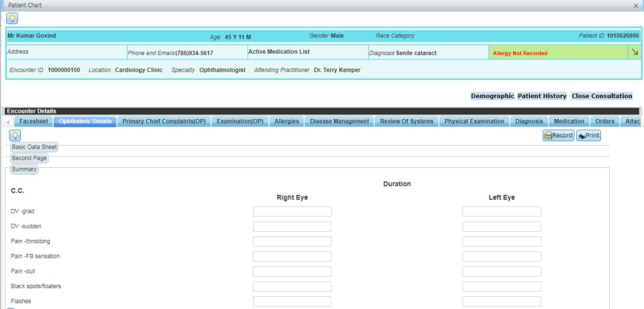
Task: Click Right Eye field for DV -sudden
Action: (x=292, y=226)
